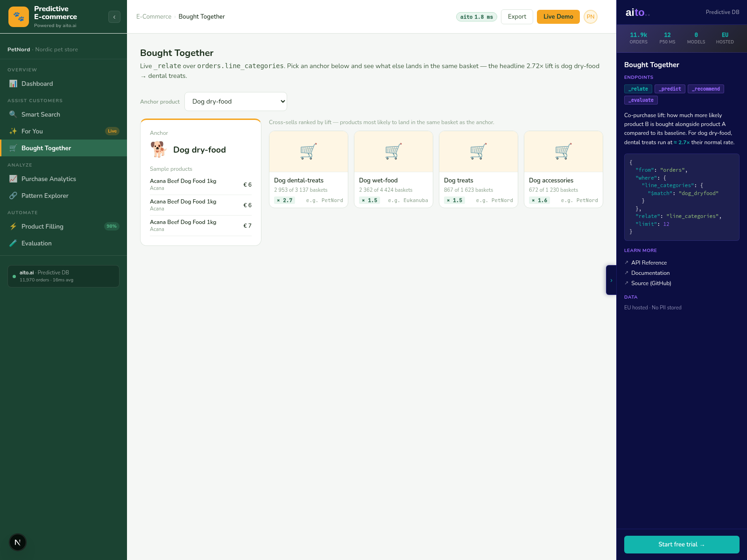This screenshot has height=560, width=747.
Task: Select the _evaluate endpoint tag
Action: [x=641, y=100]
